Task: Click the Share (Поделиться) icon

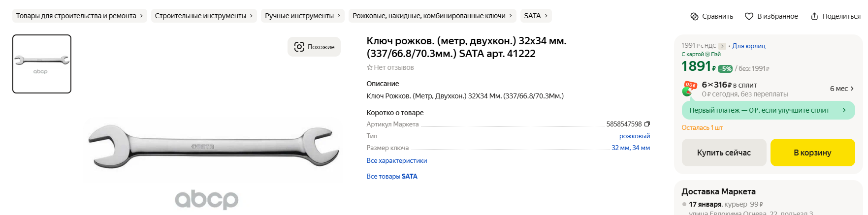Action: click(814, 16)
